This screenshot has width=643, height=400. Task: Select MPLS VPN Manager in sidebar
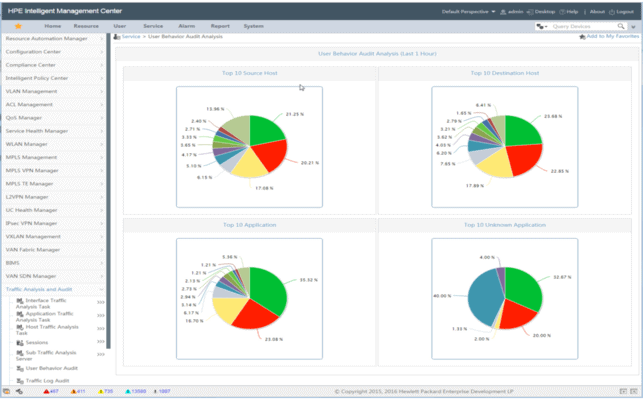(53, 170)
